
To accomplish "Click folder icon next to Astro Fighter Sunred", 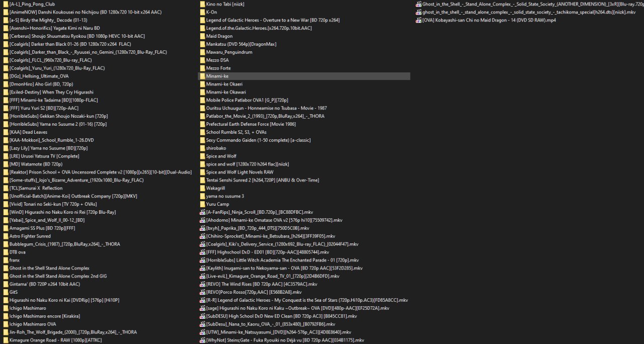I will (6, 236).
